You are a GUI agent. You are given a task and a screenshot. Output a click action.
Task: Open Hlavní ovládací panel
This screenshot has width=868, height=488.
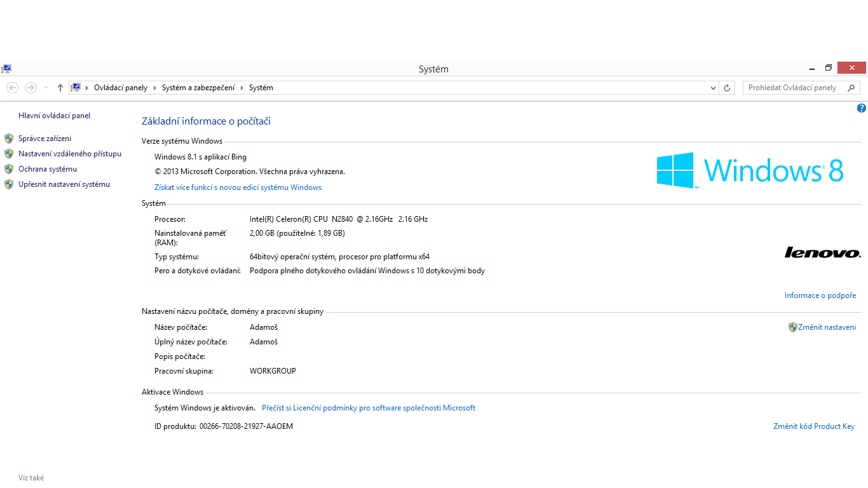tap(55, 116)
